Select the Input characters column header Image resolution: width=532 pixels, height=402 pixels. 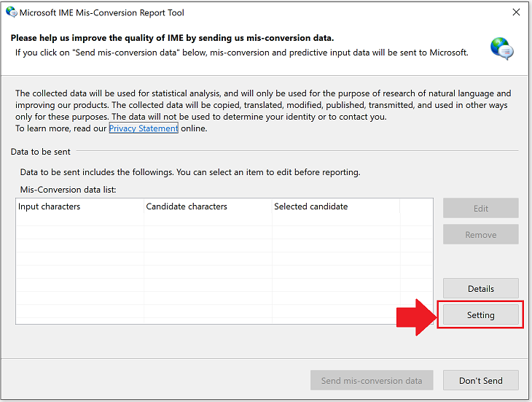point(80,206)
